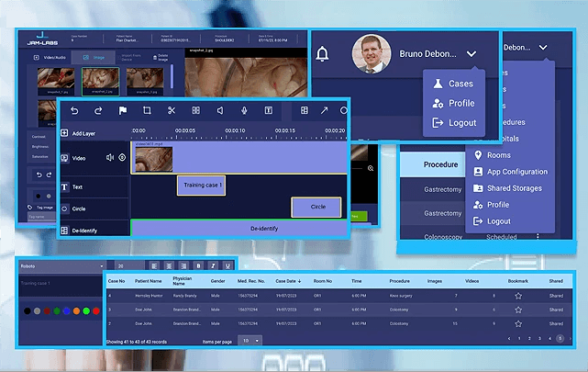
Task: Bookmark case 4 Hemsley Hunter with star
Action: (x=518, y=296)
